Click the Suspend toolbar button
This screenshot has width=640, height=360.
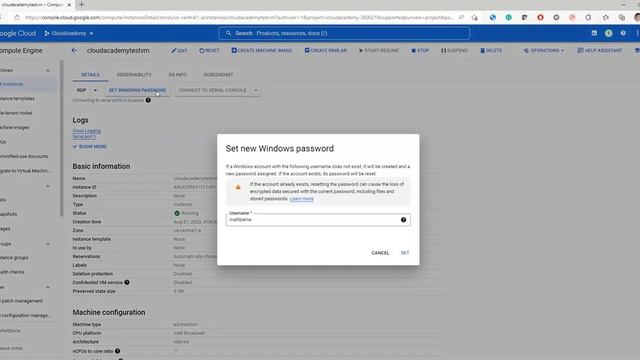pyautogui.click(x=454, y=51)
